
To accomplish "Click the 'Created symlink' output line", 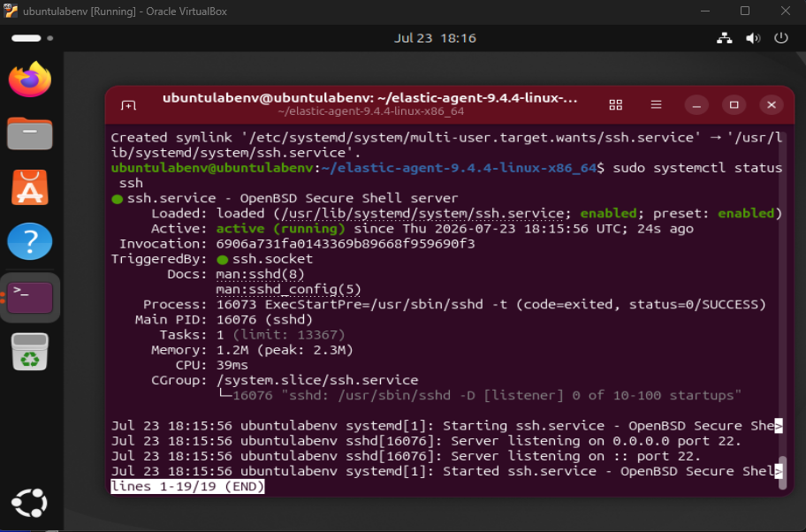I will click(446, 145).
